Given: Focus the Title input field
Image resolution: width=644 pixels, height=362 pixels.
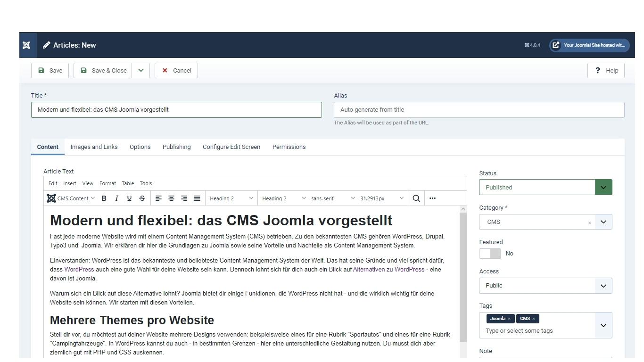Looking at the screenshot, I should pos(176,110).
